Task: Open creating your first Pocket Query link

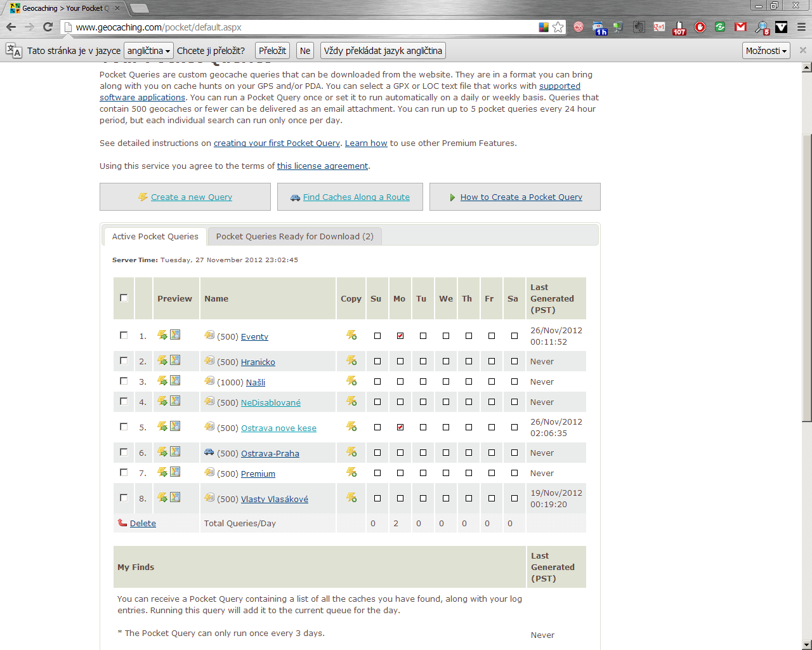Action: click(277, 143)
